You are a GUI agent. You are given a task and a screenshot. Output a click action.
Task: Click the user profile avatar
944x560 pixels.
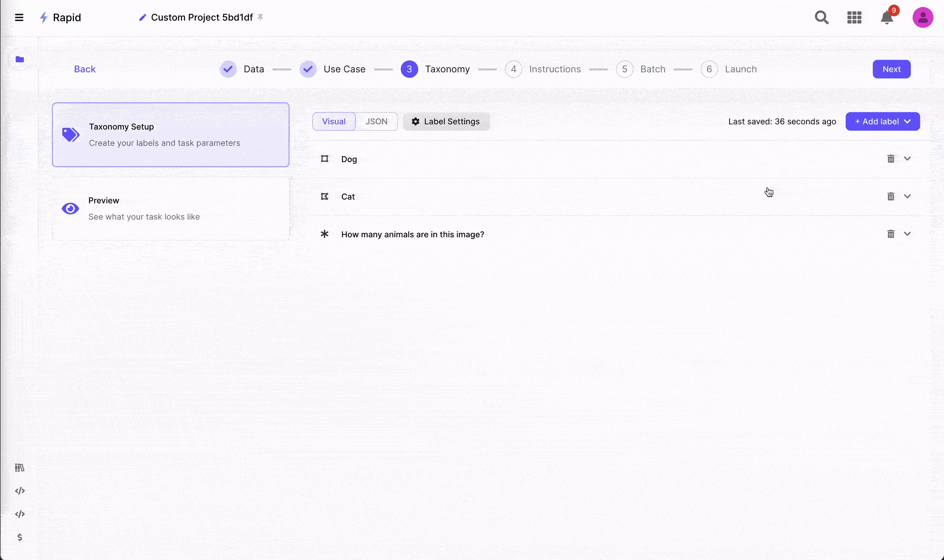tap(923, 17)
